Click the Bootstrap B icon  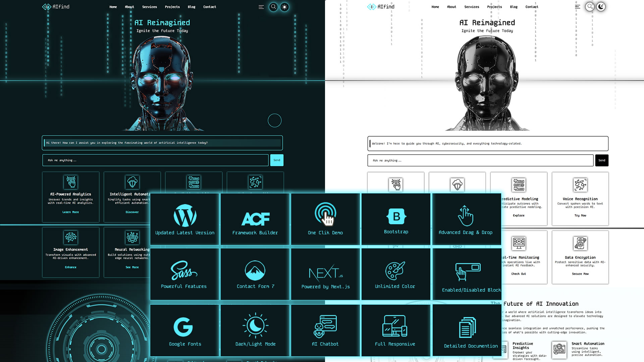pyautogui.click(x=396, y=217)
